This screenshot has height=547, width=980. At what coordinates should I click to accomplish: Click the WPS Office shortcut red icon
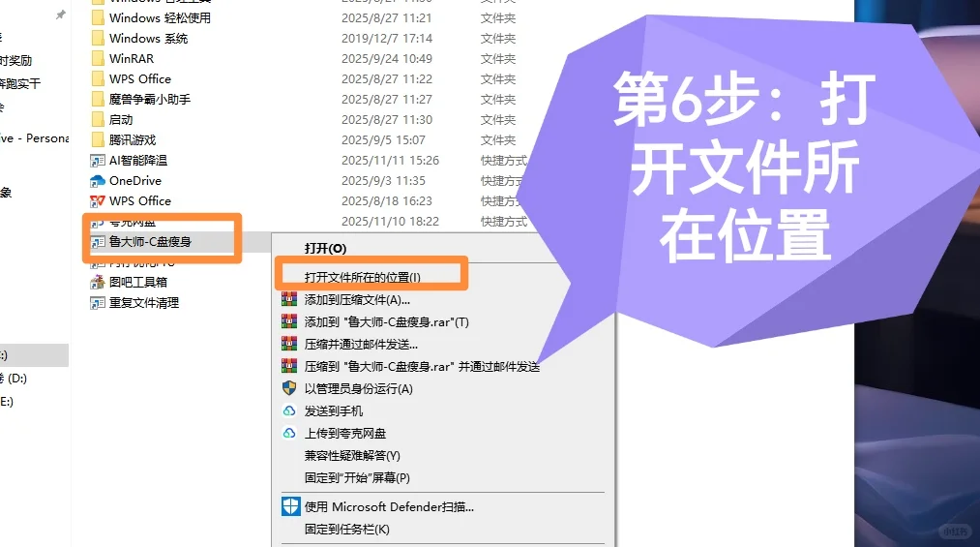[x=98, y=201]
